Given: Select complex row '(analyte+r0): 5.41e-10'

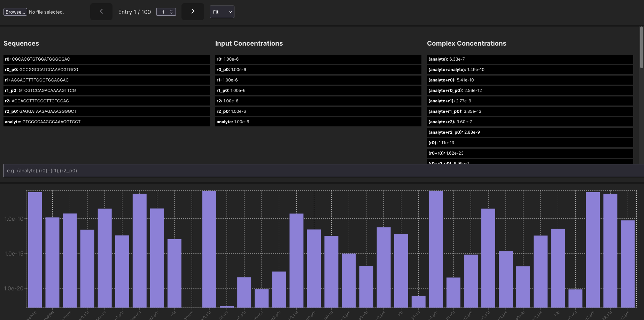Looking at the screenshot, I should tap(530, 80).
